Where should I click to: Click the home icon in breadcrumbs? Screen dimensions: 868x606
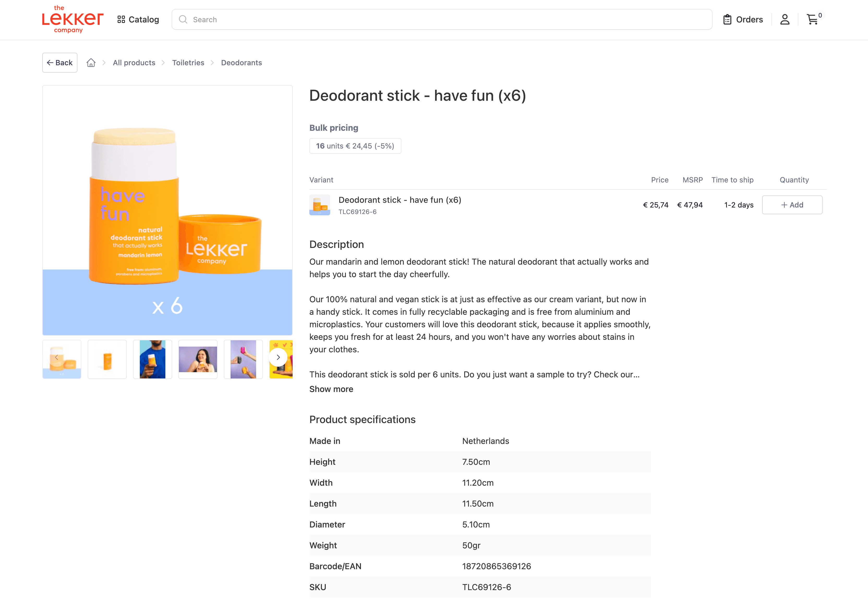click(x=91, y=62)
